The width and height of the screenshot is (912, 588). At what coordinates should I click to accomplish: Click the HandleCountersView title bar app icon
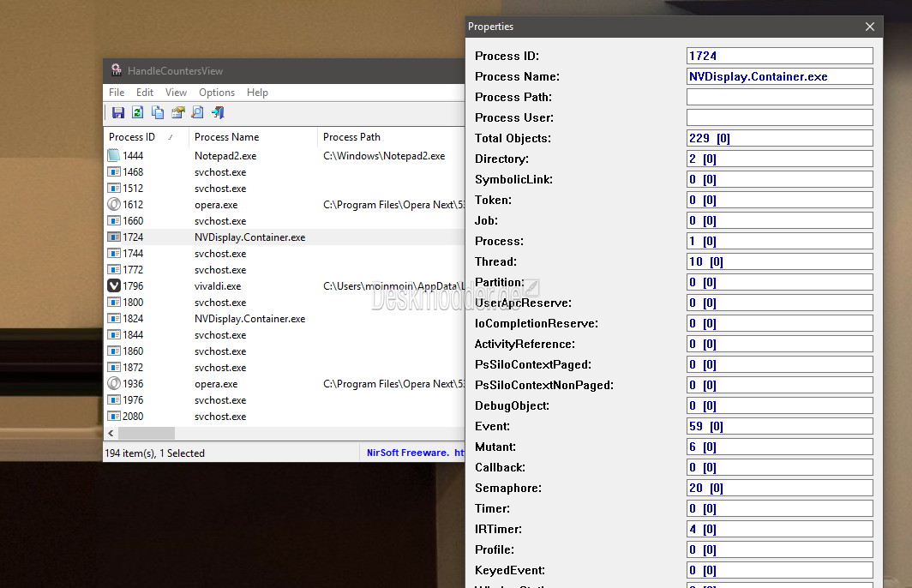pyautogui.click(x=117, y=70)
